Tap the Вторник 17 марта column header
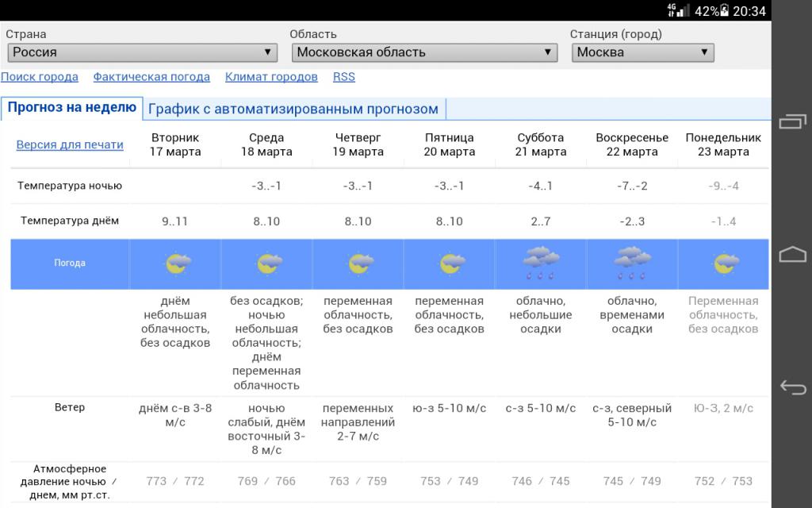Viewport: 812px width, 508px height. pyautogui.click(x=175, y=144)
